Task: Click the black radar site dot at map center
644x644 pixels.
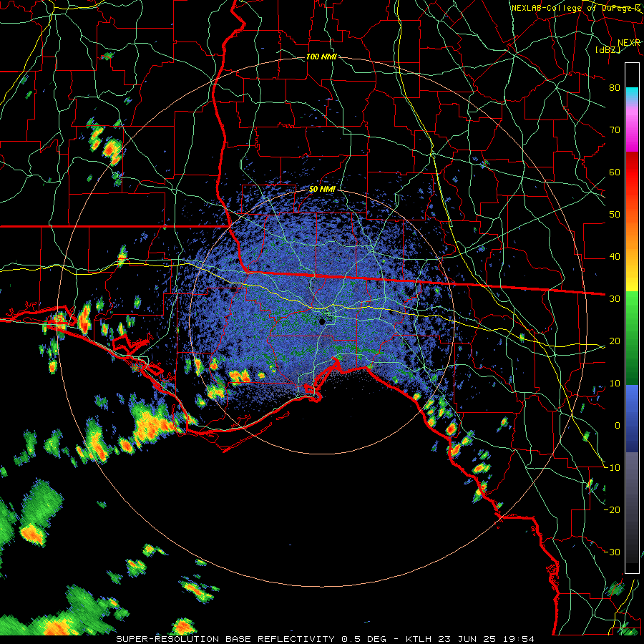Action: [x=322, y=321]
